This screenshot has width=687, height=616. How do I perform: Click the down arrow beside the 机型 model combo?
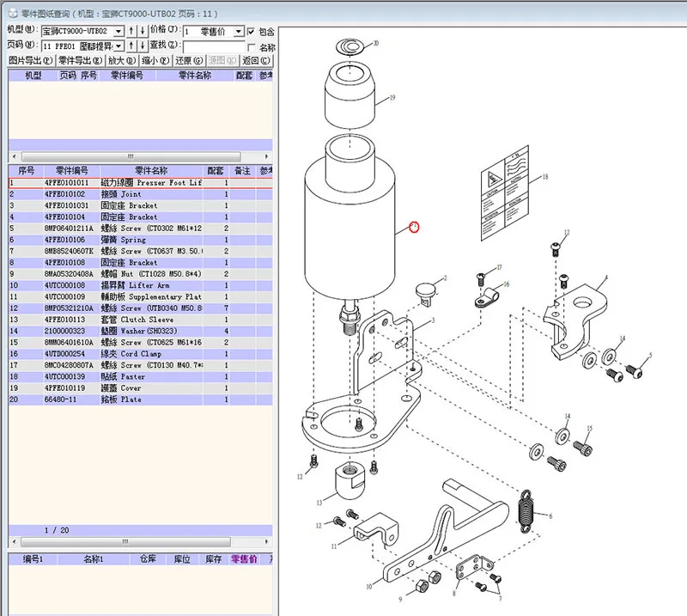pos(143,31)
